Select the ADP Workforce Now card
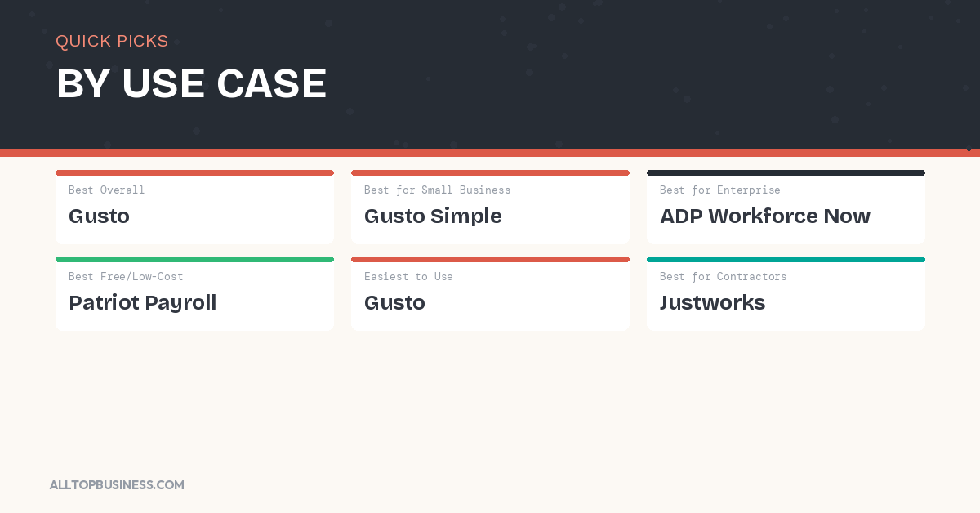 click(786, 207)
